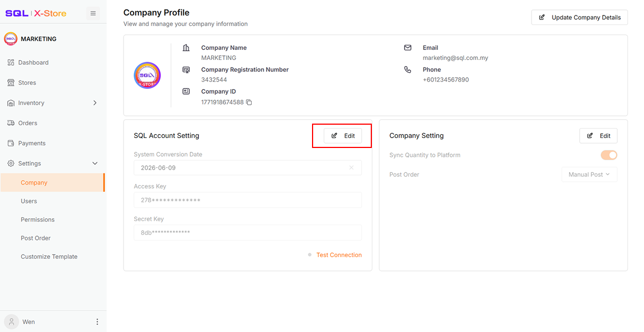Click the Access Key input field
The height and width of the screenshot is (332, 644).
248,200
